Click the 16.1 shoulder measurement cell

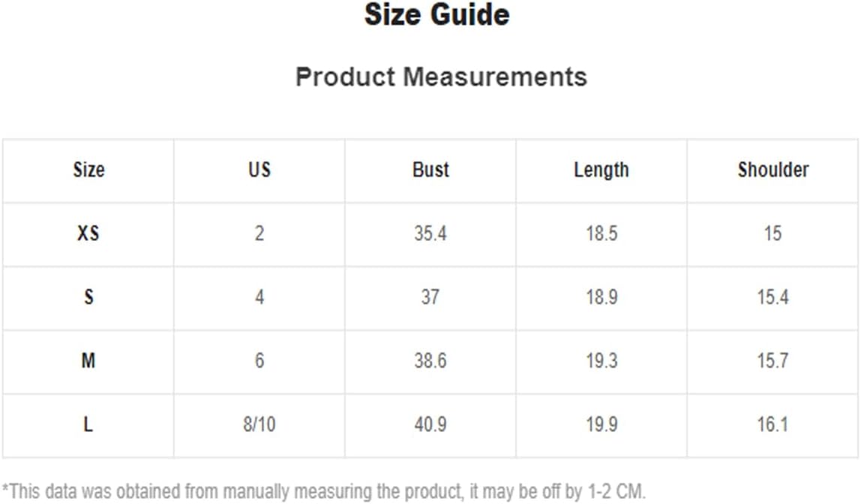(773, 424)
